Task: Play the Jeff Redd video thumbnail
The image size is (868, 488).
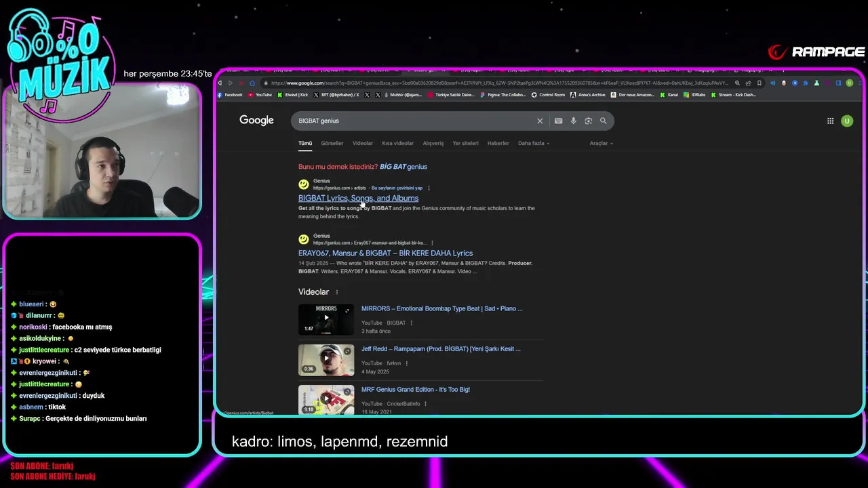Action: (x=326, y=361)
